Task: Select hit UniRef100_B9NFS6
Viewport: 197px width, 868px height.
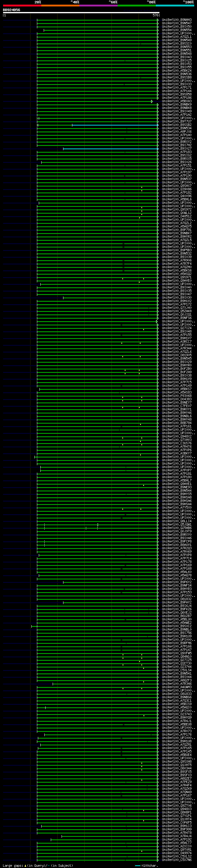Action: coord(177,318)
